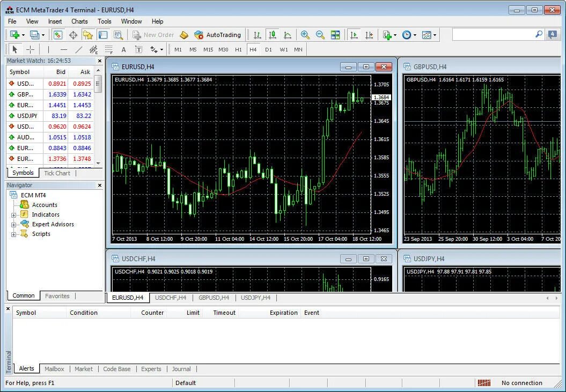Open the Charts menu
The height and width of the screenshot is (392, 566).
pyautogui.click(x=79, y=21)
